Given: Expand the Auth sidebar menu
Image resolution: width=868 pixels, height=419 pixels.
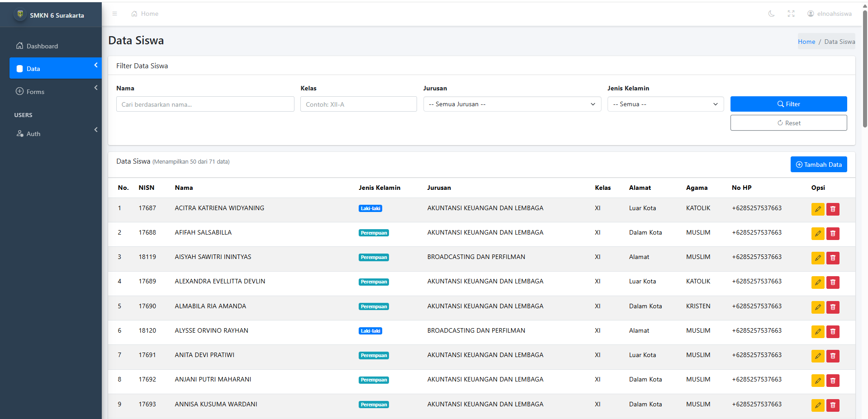Looking at the screenshot, I should pos(55,134).
